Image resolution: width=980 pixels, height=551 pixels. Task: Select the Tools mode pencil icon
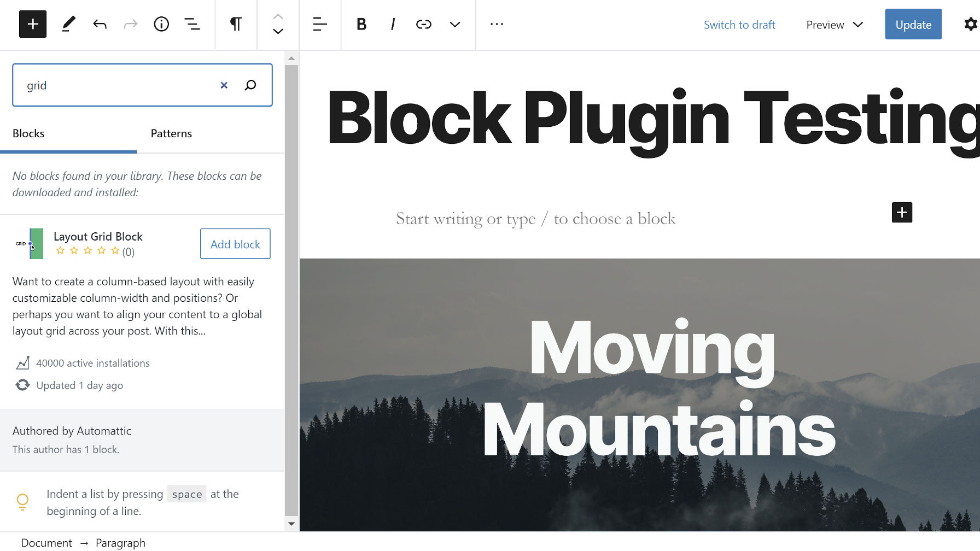(68, 24)
